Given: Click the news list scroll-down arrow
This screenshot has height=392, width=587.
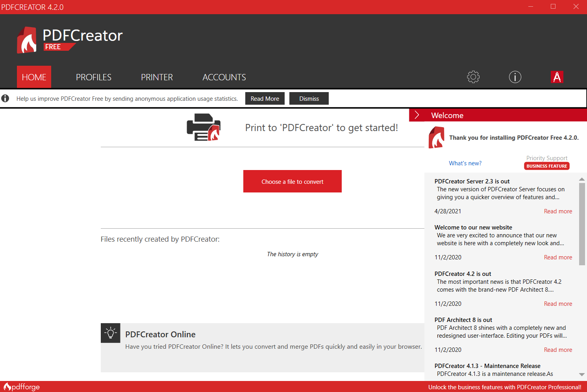Looking at the screenshot, I should click(x=582, y=375).
